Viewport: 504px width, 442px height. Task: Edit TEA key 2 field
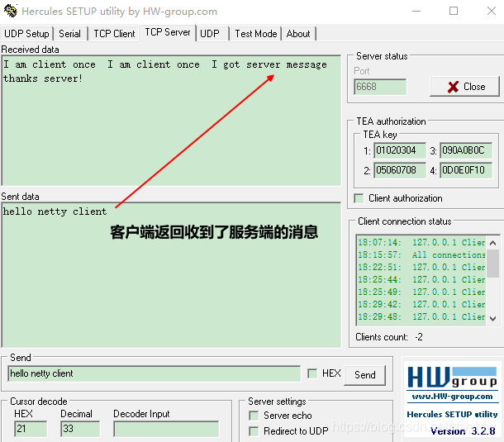[400, 170]
